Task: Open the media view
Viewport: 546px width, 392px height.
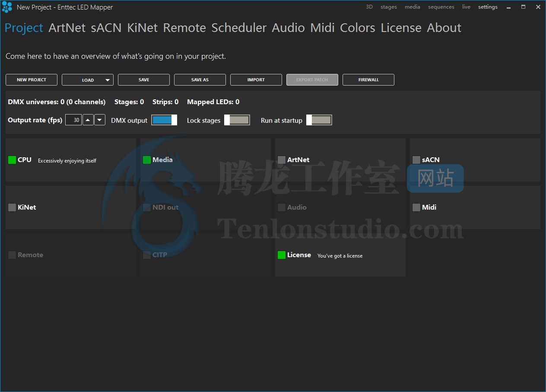Action: tap(413, 7)
